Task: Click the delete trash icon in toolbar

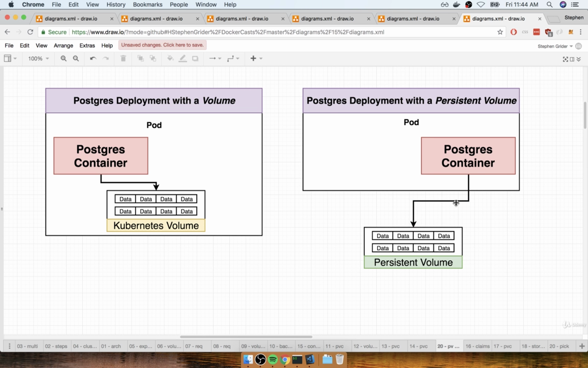Action: pos(123,58)
